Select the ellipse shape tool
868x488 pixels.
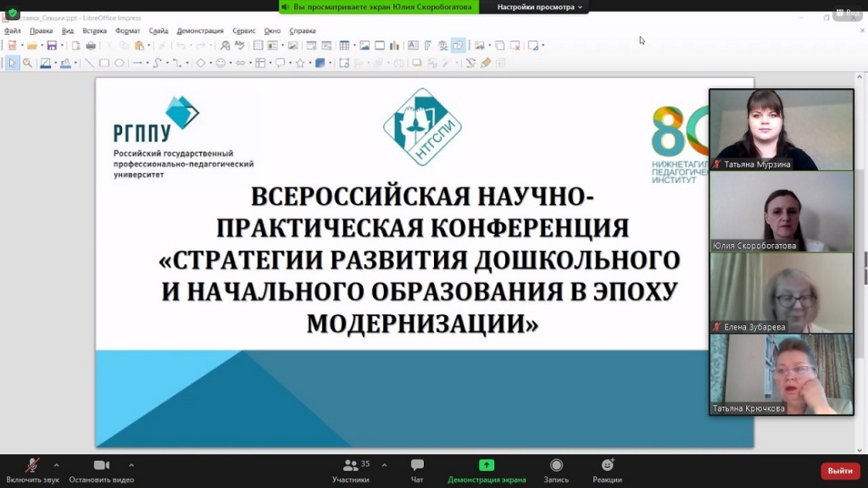click(120, 63)
